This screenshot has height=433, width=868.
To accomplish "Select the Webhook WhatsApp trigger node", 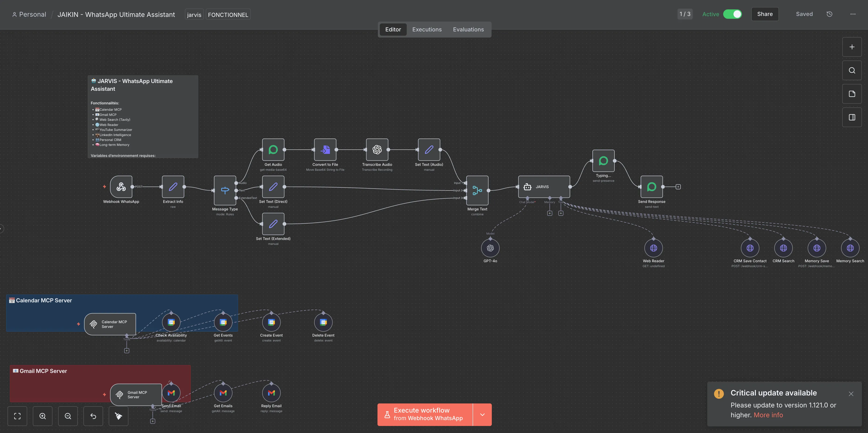I will (121, 186).
